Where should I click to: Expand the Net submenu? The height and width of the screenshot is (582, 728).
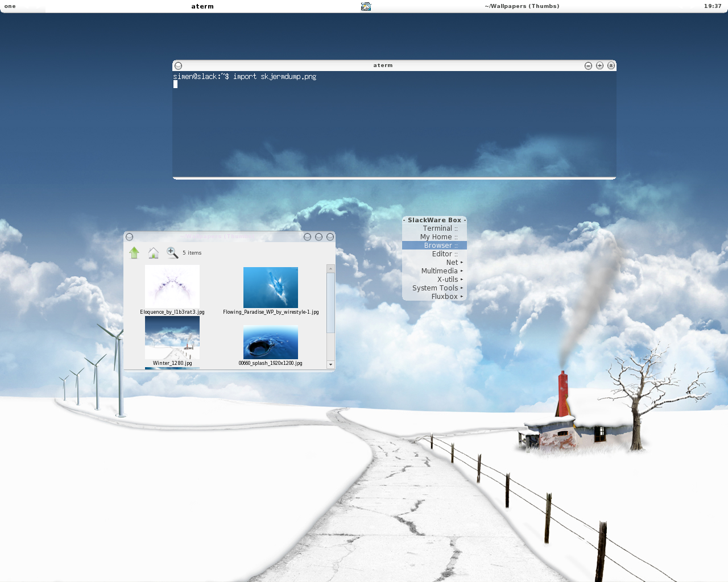pyautogui.click(x=435, y=263)
